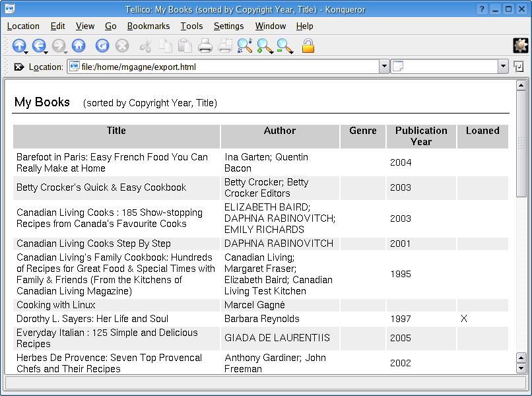
Task: Open the Bookmarks menu
Action: (x=148, y=26)
